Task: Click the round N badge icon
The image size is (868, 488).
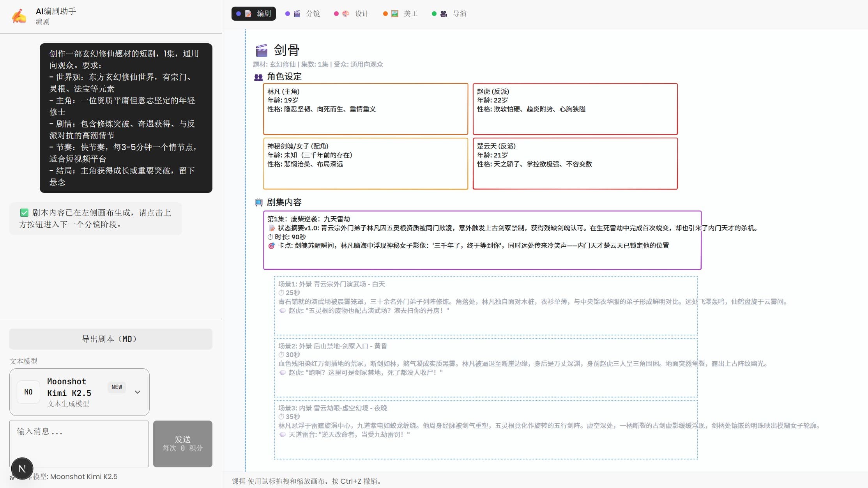Action: pos(22,468)
